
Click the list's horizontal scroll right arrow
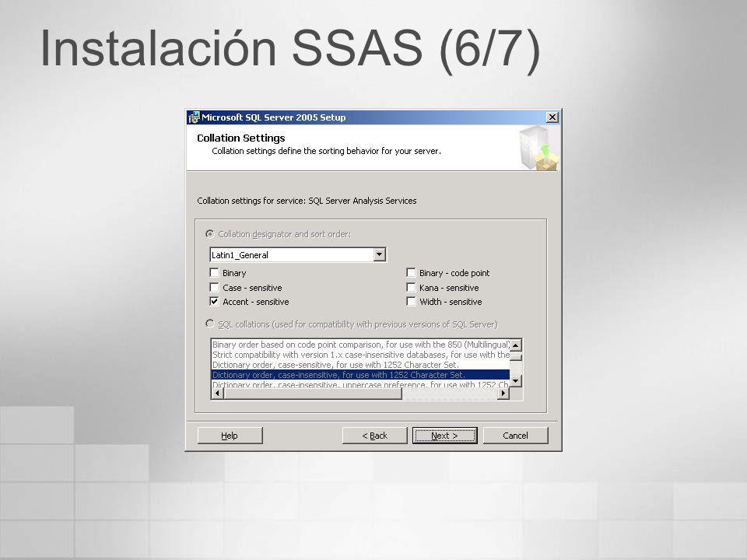pos(503,394)
